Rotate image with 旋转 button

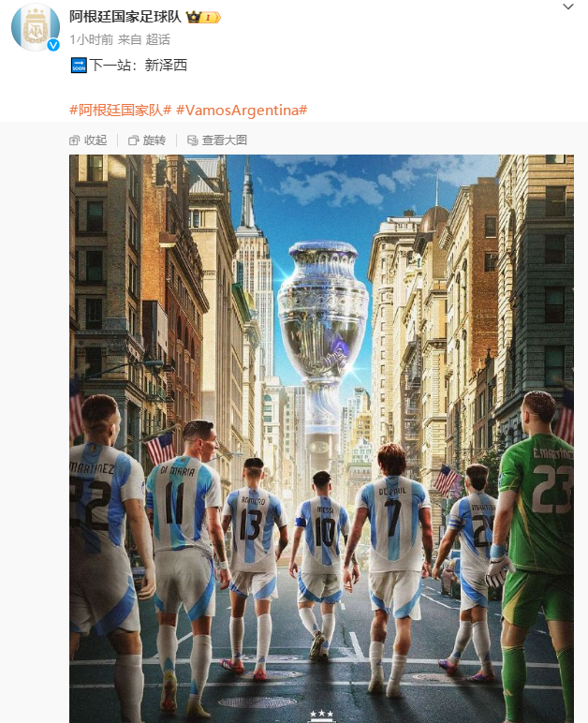[x=147, y=140]
